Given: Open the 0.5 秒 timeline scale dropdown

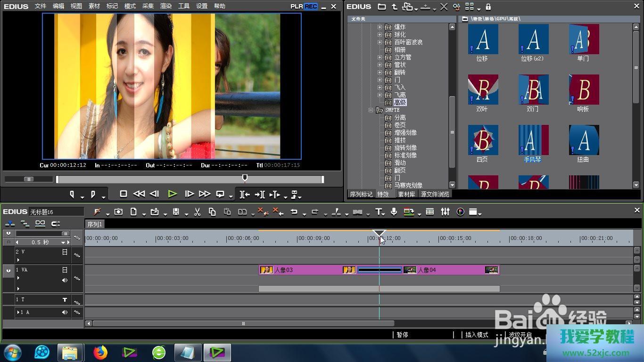Looking at the screenshot, I should click(63, 242).
